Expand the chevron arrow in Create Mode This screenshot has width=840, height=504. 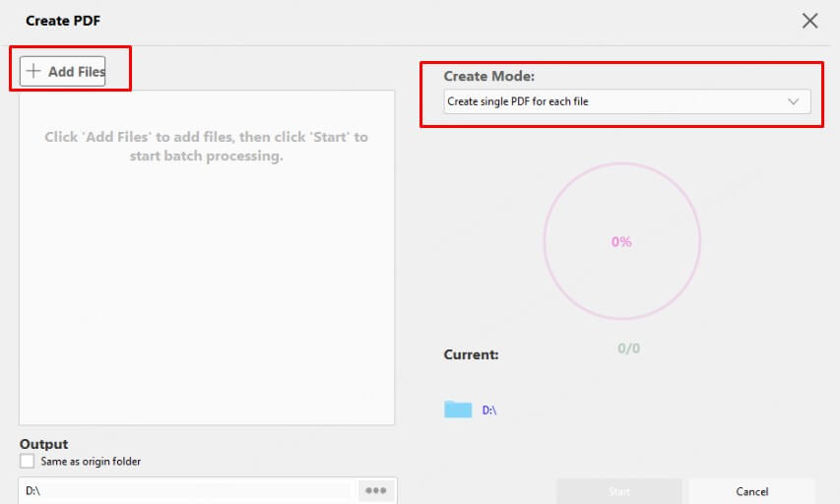793,101
